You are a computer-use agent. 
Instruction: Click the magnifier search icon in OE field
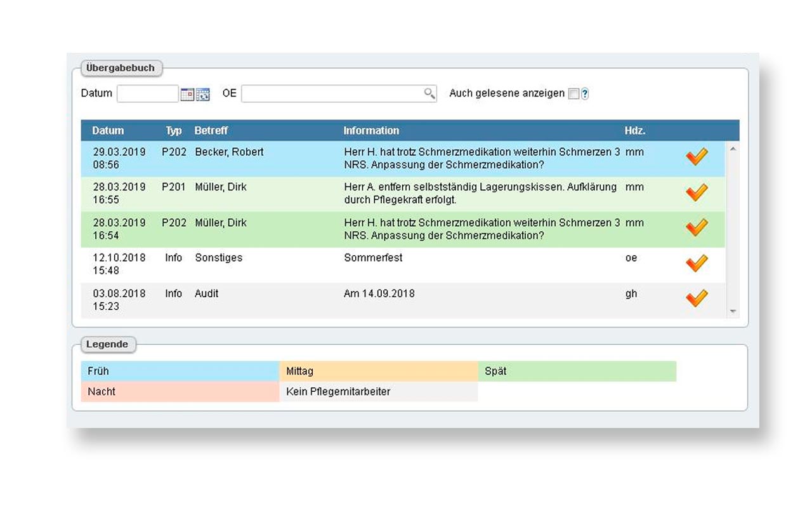(x=429, y=94)
